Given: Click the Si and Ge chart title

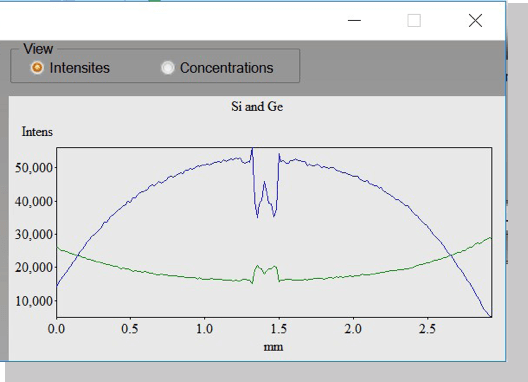Looking at the screenshot, I should [x=257, y=107].
